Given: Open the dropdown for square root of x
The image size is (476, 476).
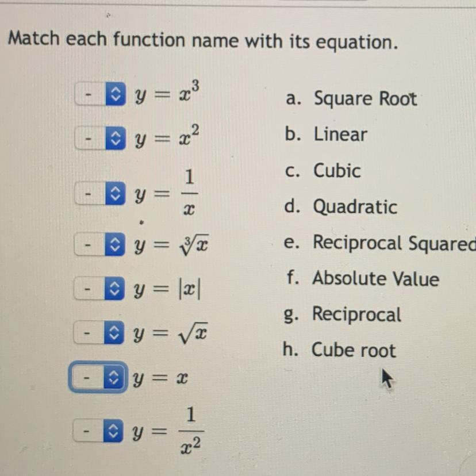Looking at the screenshot, I should 99,332.
